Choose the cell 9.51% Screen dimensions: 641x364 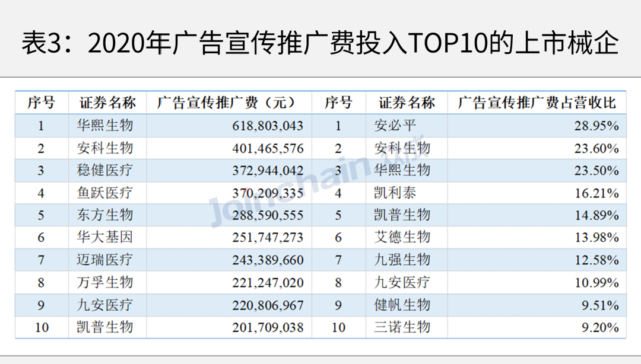(600, 305)
